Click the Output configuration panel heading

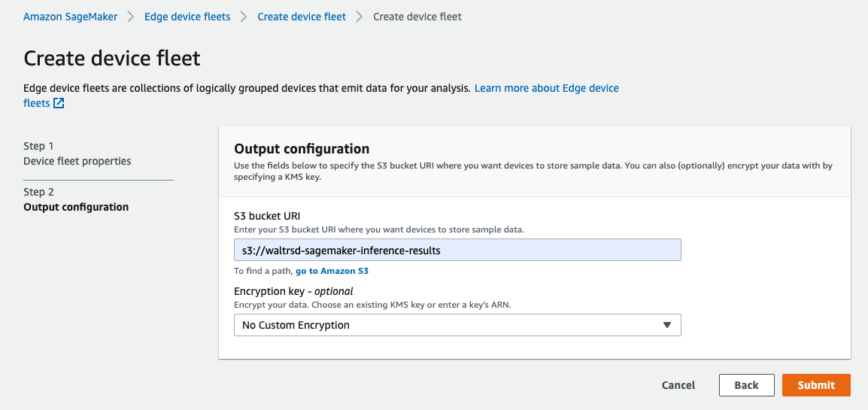302,148
